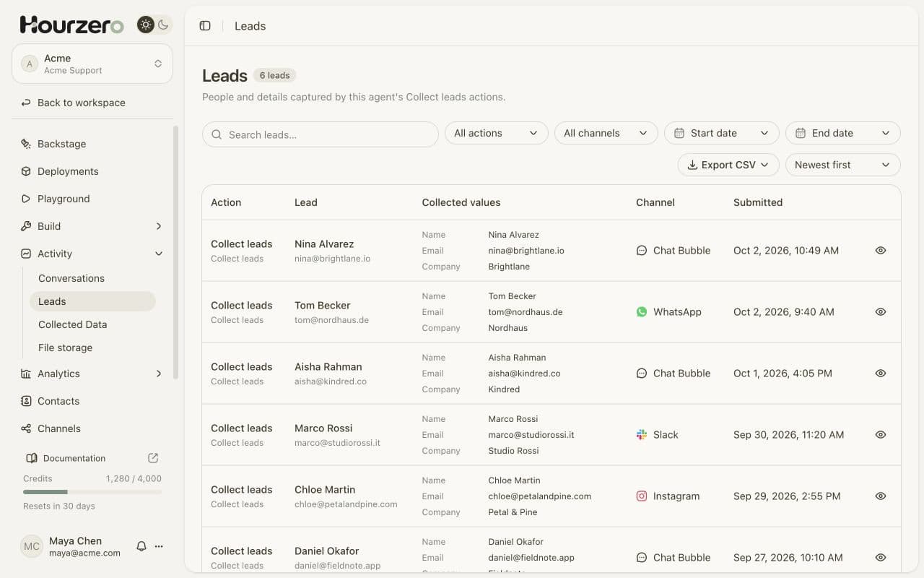This screenshot has width=924, height=578.
Task: Click Chat Bubble icon in Aisha's row
Action: tap(642, 374)
